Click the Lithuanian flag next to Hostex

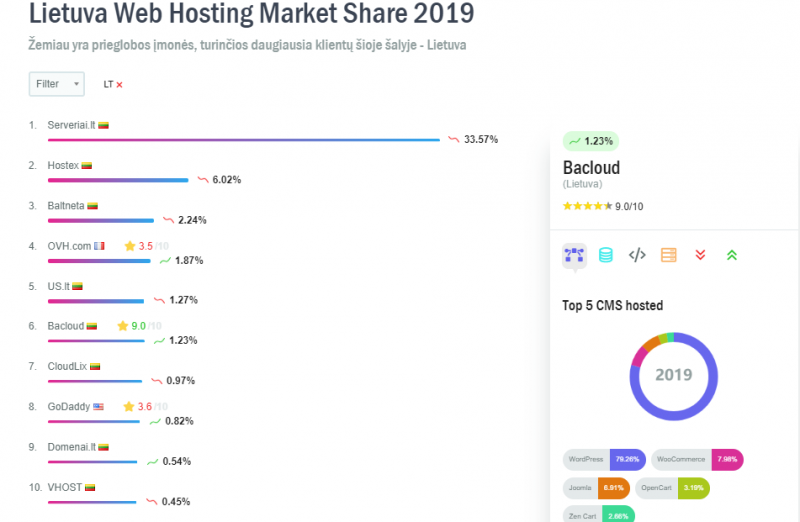click(87, 166)
